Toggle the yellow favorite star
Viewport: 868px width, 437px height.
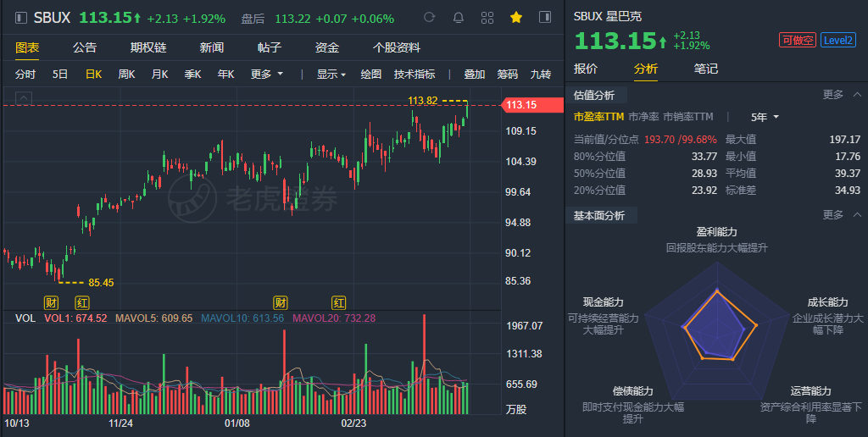coord(516,18)
